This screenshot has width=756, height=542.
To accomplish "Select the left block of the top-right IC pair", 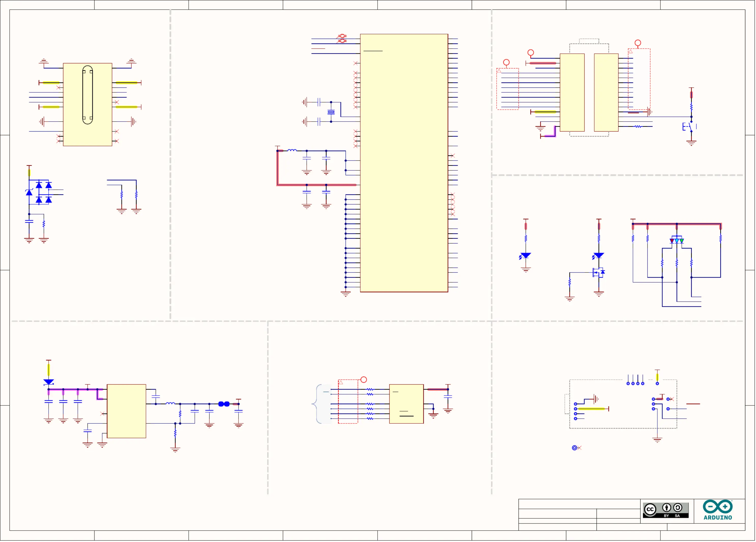I will point(572,93).
